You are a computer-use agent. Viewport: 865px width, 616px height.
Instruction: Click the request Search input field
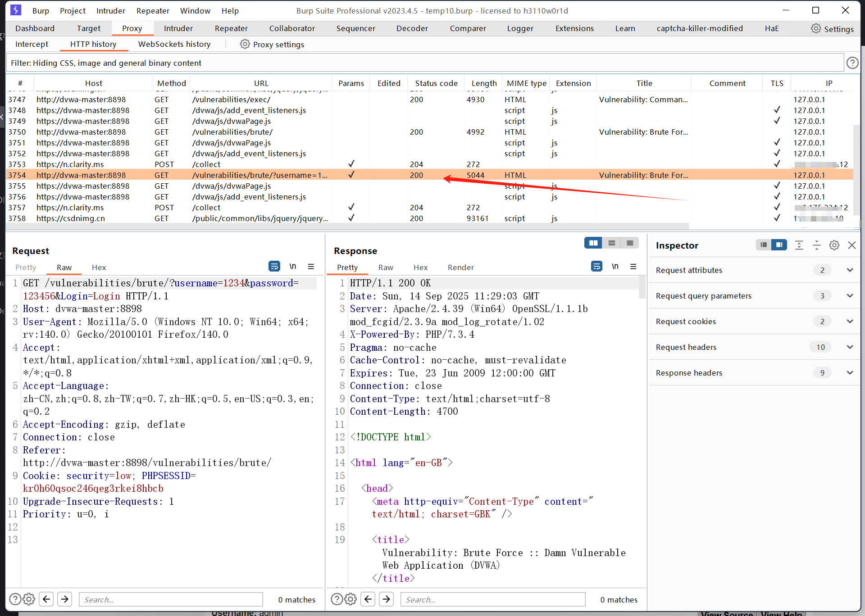pyautogui.click(x=171, y=599)
